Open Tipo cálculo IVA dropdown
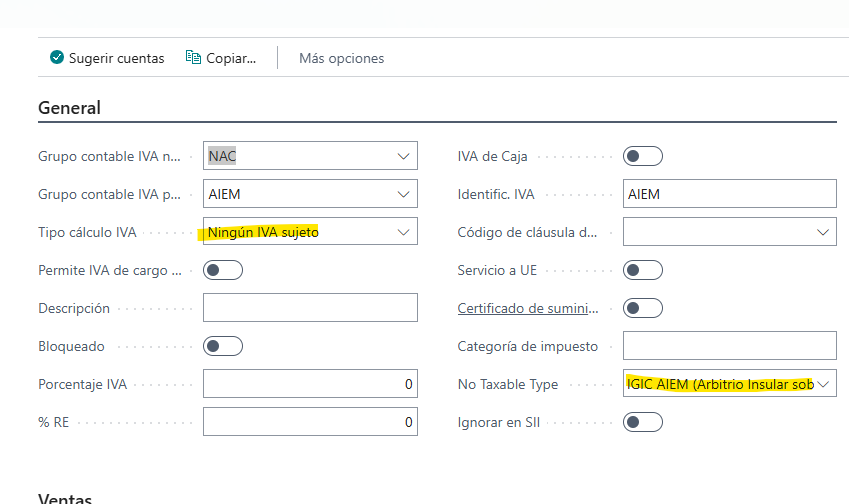The width and height of the screenshot is (849, 504). pyautogui.click(x=403, y=232)
